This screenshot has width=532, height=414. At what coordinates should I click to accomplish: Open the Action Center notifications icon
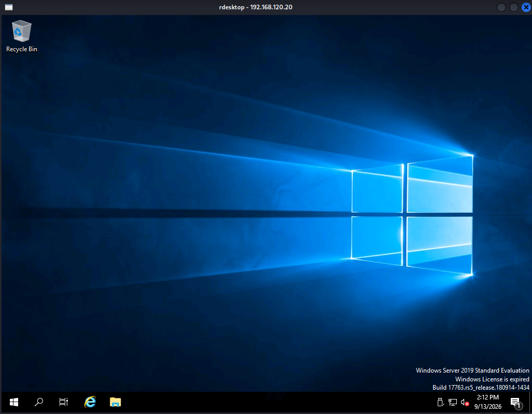516,403
